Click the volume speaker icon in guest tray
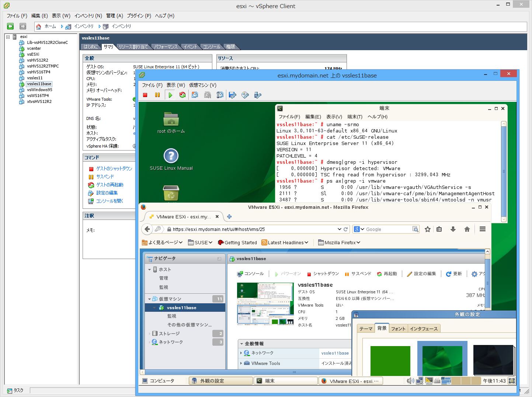532x397 pixels. 410,381
